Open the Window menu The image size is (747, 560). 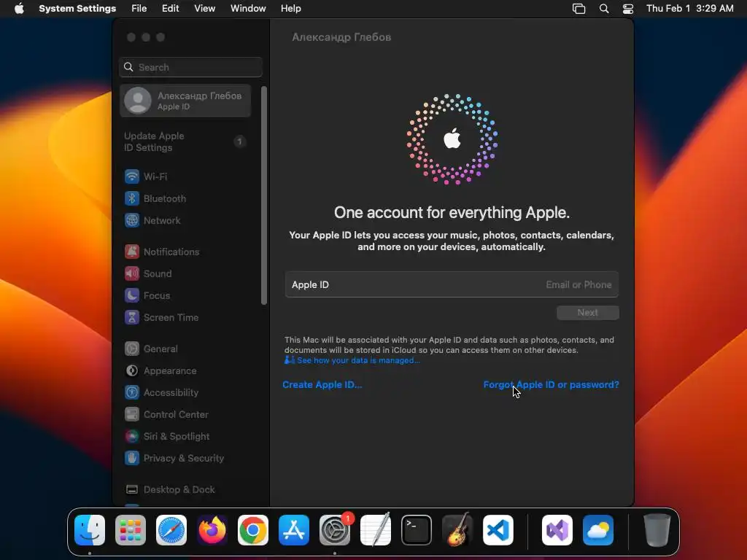248,9
